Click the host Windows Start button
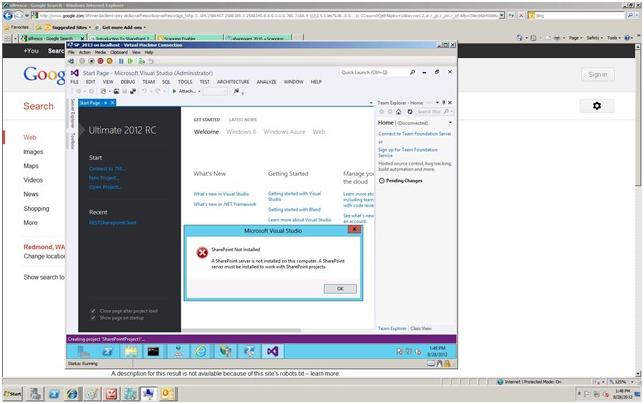The image size is (644, 404). point(13,394)
